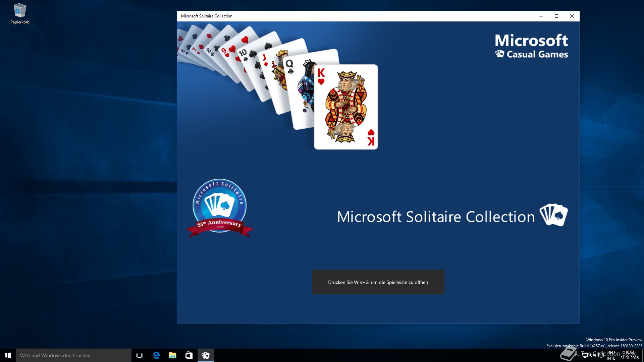Click the King of Hearts card
The image size is (644, 362).
pos(346,107)
